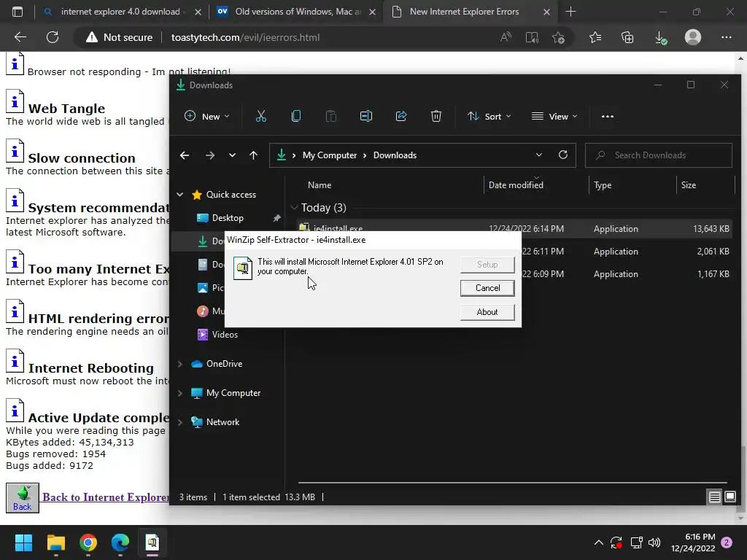Viewport: 747px width, 560px height.
Task: Switch to Old versions of Windows, Mac tab
Action: 296,12
